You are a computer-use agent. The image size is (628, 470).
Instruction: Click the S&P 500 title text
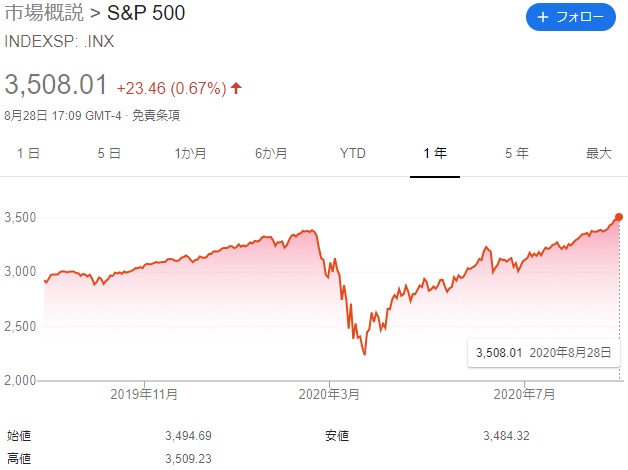coord(146,13)
